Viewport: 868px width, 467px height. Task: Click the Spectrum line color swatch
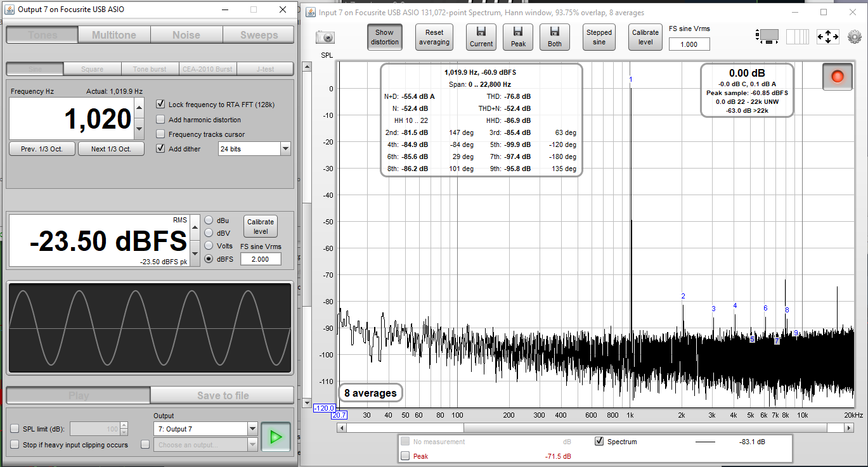705,442
